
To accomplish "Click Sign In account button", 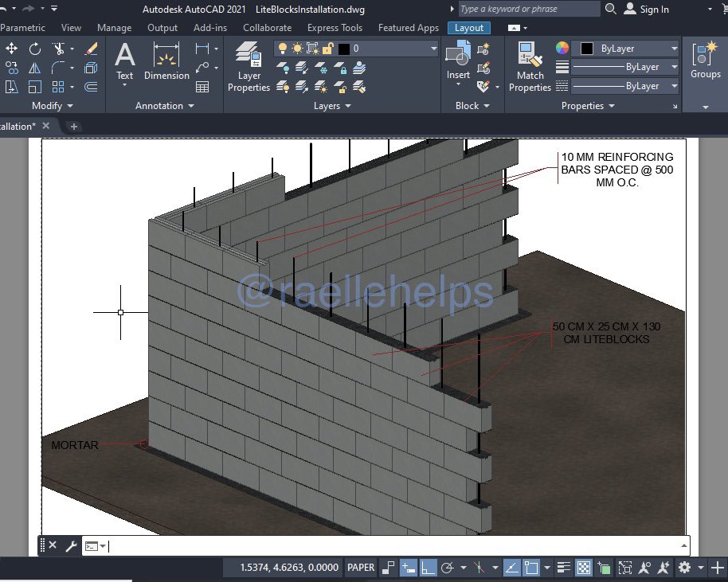I will (x=646, y=9).
